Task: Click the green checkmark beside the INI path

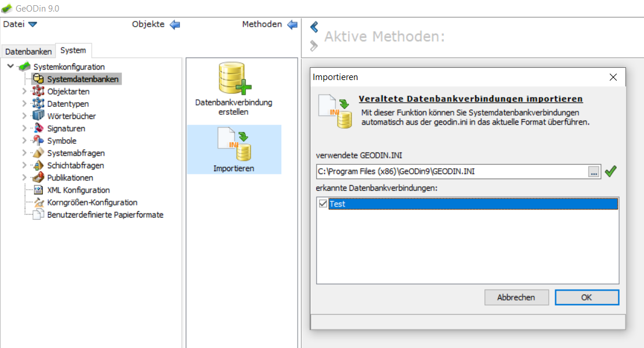Action: [611, 171]
